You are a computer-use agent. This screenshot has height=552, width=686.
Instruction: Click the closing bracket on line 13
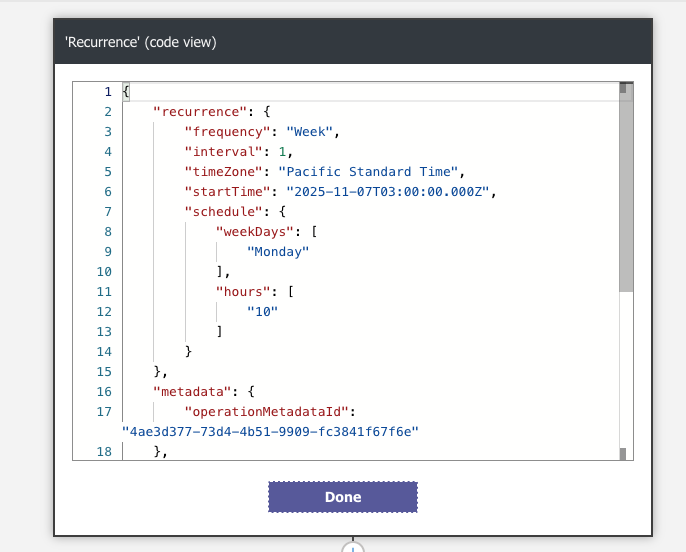220,332
